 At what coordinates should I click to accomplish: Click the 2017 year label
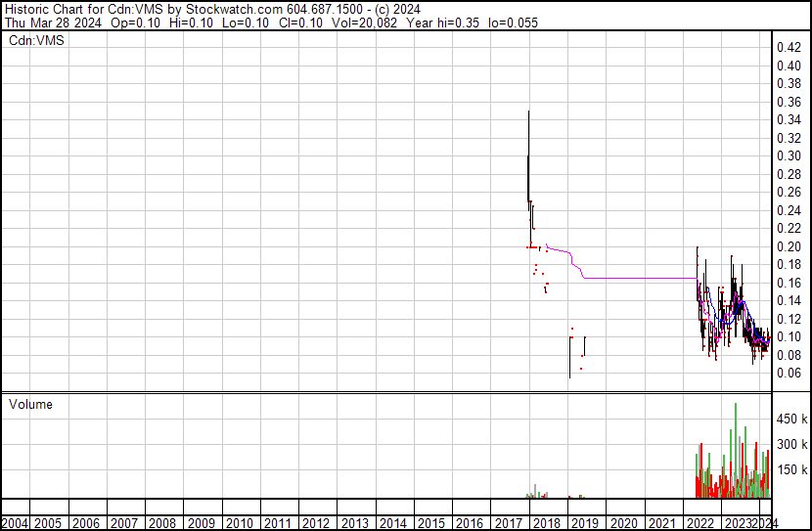[x=508, y=523]
